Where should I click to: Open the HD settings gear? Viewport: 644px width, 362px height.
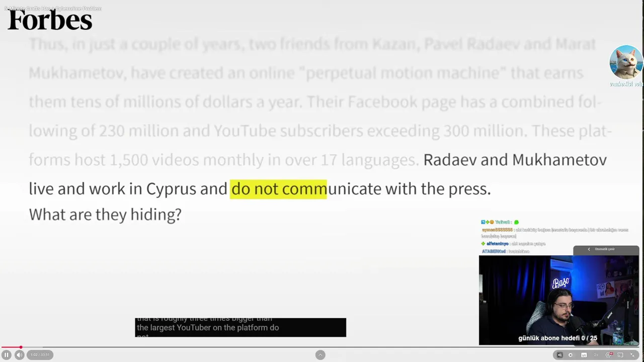click(x=609, y=355)
